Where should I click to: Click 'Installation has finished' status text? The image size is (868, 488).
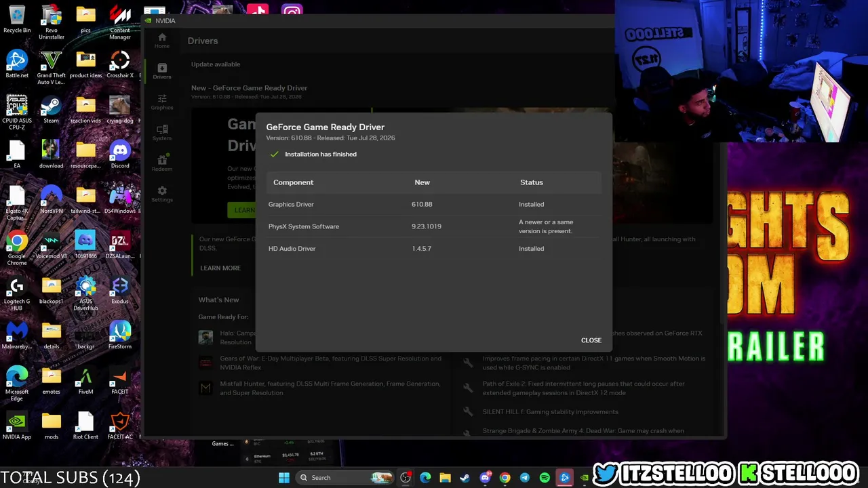[321, 155]
